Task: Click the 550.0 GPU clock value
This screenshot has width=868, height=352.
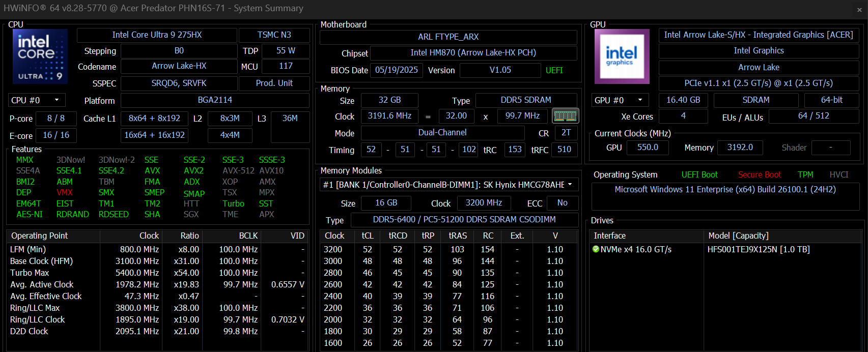Action: click(648, 148)
